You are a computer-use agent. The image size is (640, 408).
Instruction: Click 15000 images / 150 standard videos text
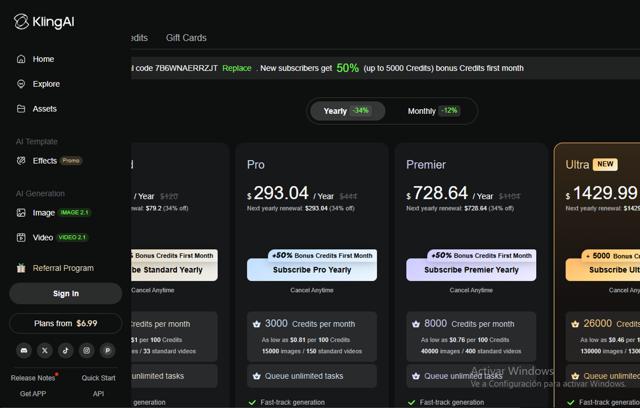[312, 351]
